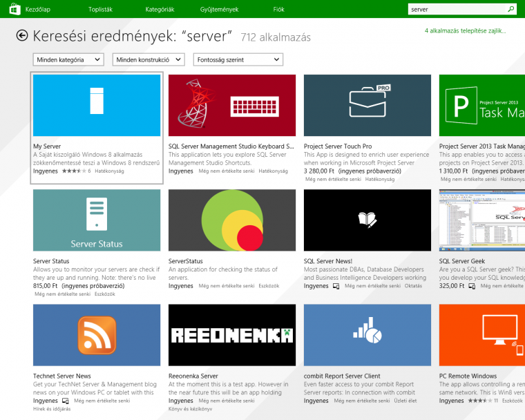Click the 'Server Status' app title

click(x=51, y=261)
